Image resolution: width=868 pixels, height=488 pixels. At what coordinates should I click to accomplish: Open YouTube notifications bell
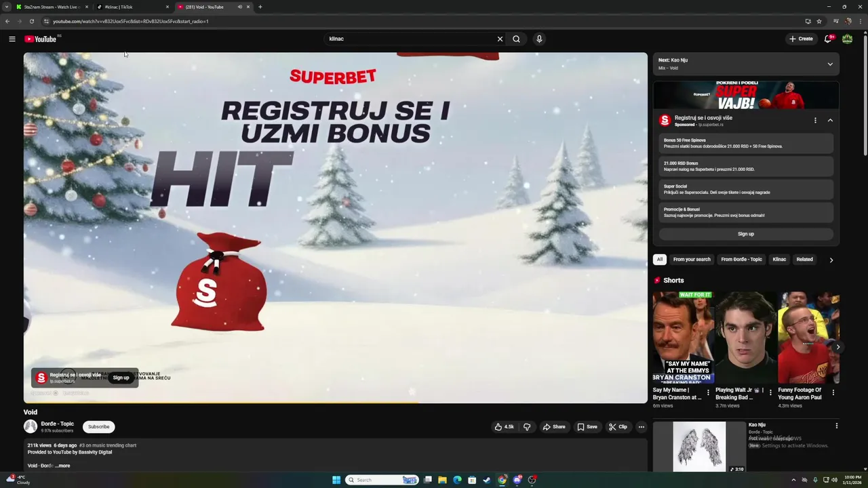coord(828,39)
